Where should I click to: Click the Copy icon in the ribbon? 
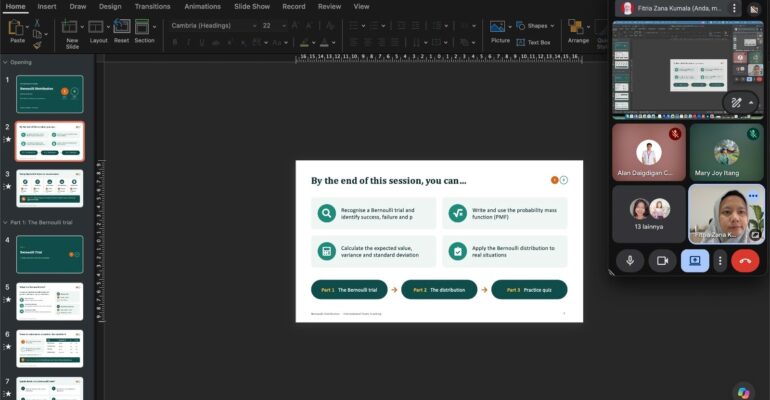pos(37,34)
